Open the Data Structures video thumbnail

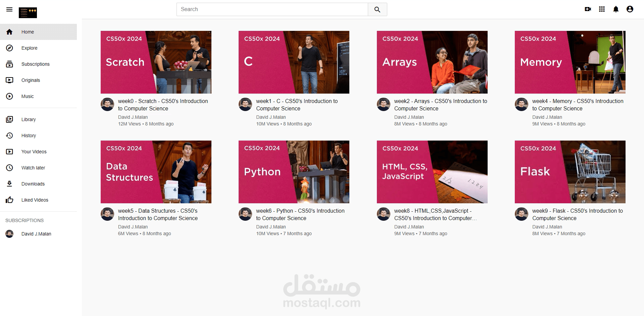click(x=156, y=172)
